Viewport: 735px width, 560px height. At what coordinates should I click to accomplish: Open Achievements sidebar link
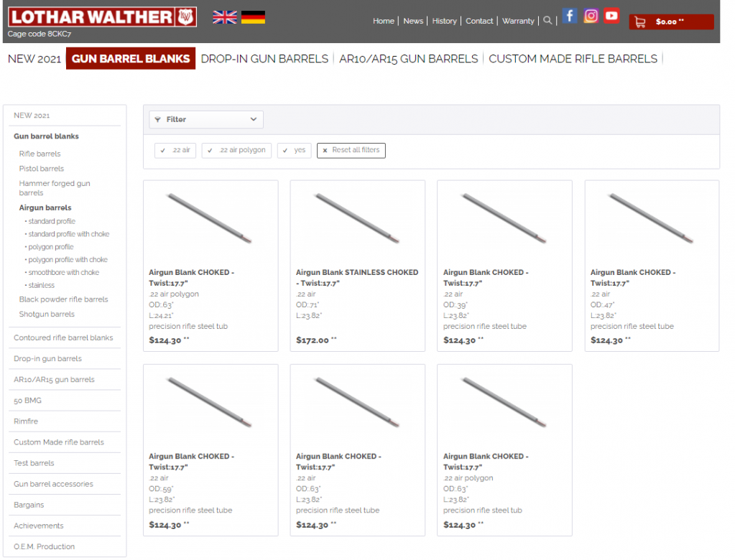coord(38,526)
